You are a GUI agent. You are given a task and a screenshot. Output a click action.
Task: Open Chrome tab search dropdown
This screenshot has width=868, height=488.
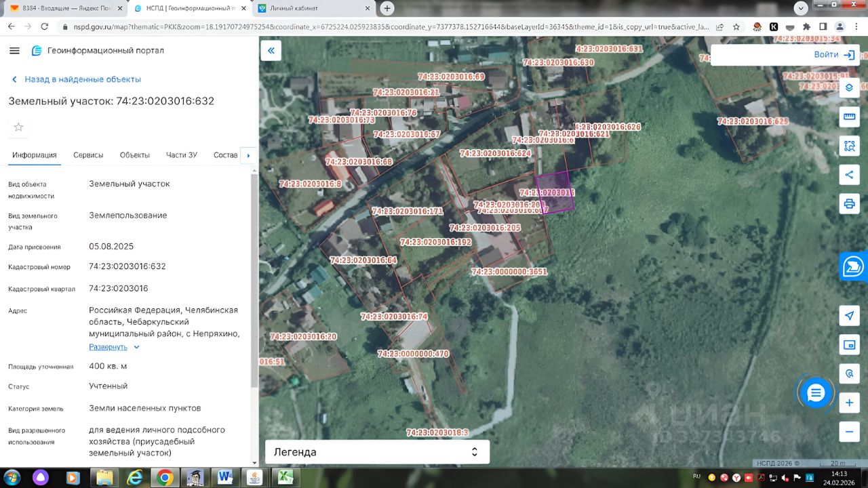pyautogui.click(x=802, y=8)
